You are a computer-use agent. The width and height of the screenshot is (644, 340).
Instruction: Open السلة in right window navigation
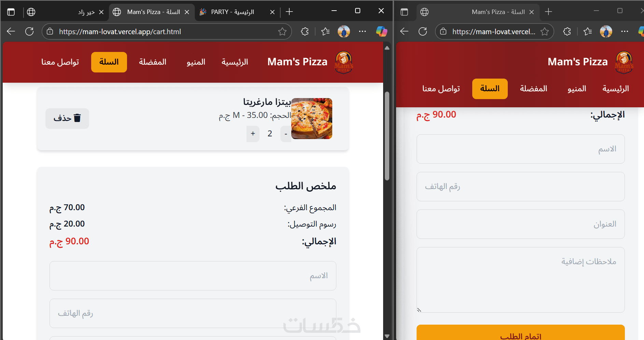click(490, 89)
